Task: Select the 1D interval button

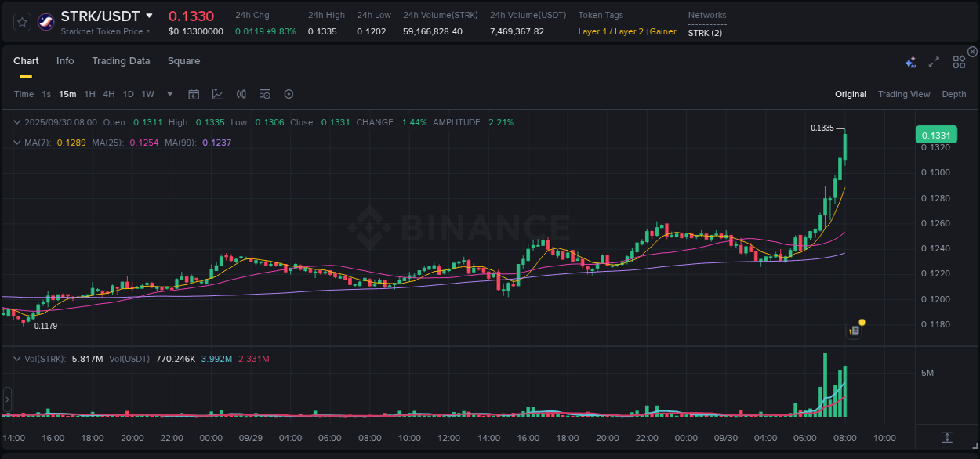Action: (128, 93)
